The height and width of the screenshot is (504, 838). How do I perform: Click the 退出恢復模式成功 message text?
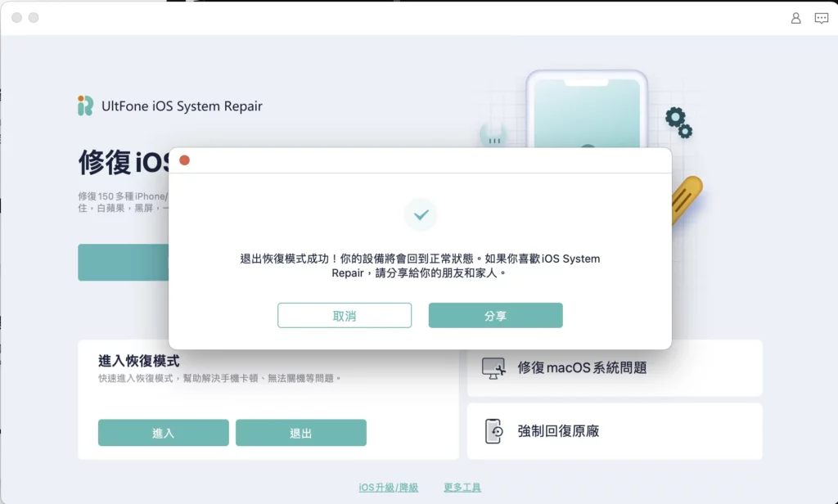(420, 266)
